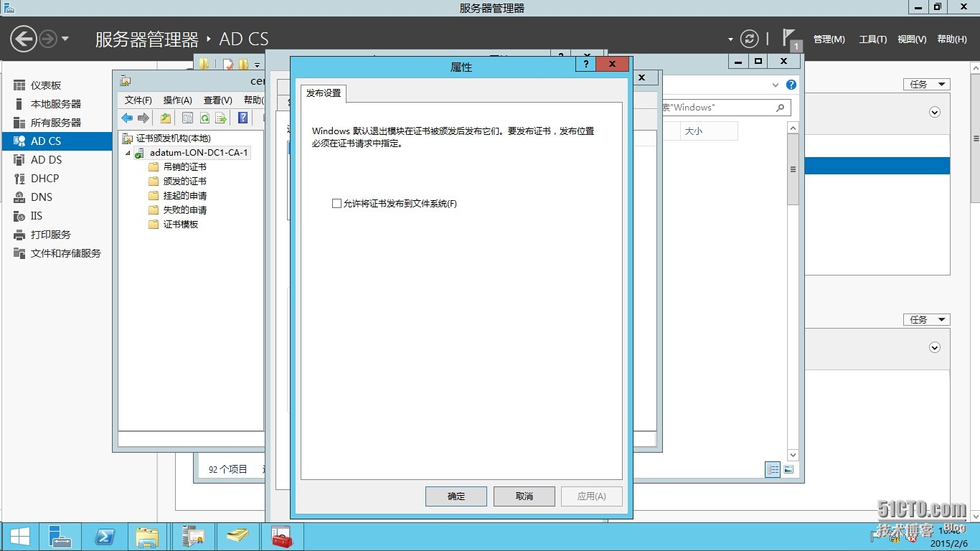Click the blue help icon in Explorer window

pos(791,85)
